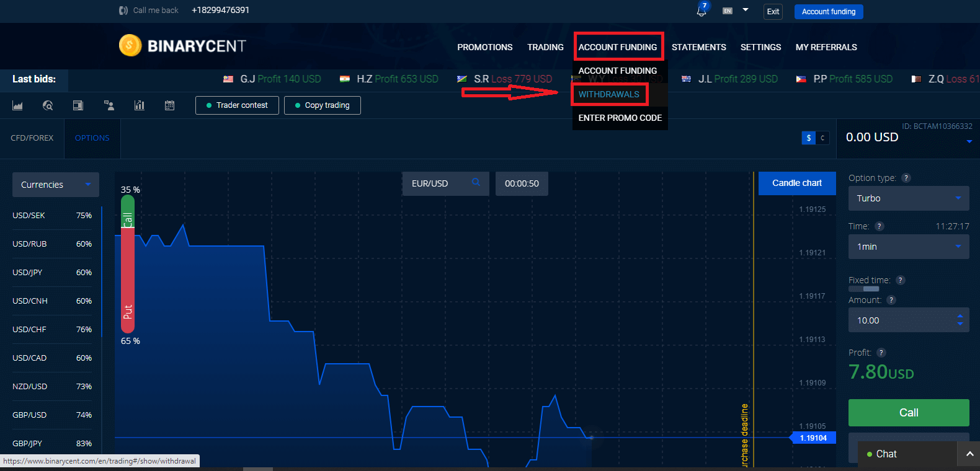Viewport: 980px width, 471px height.
Task: Select NZD/USD 73% pair
Action: click(52, 387)
